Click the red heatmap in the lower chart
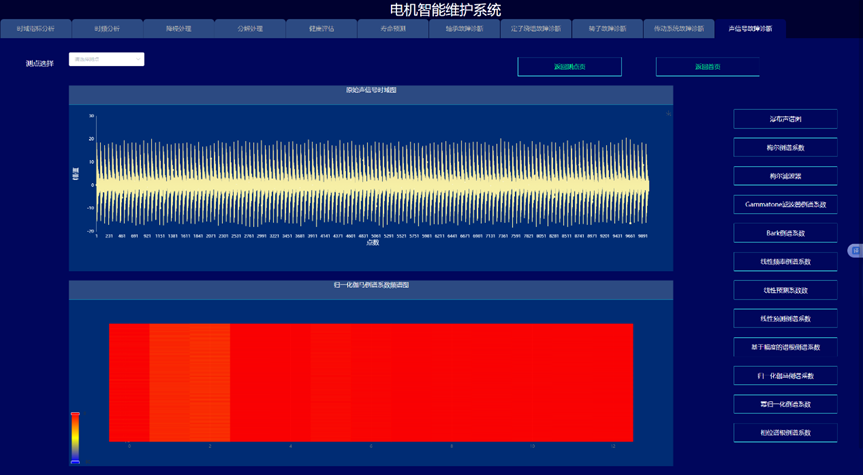Screen dimensions: 863x475 (370, 382)
